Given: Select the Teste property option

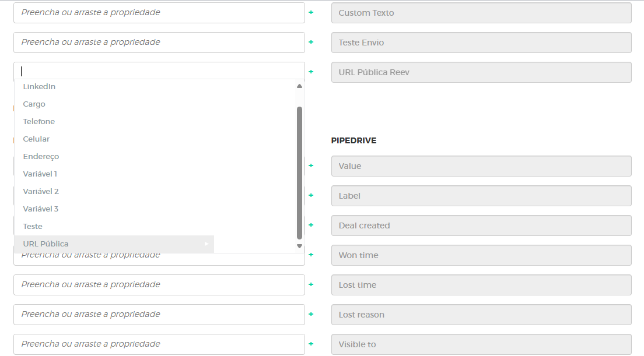Looking at the screenshot, I should coord(33,227).
